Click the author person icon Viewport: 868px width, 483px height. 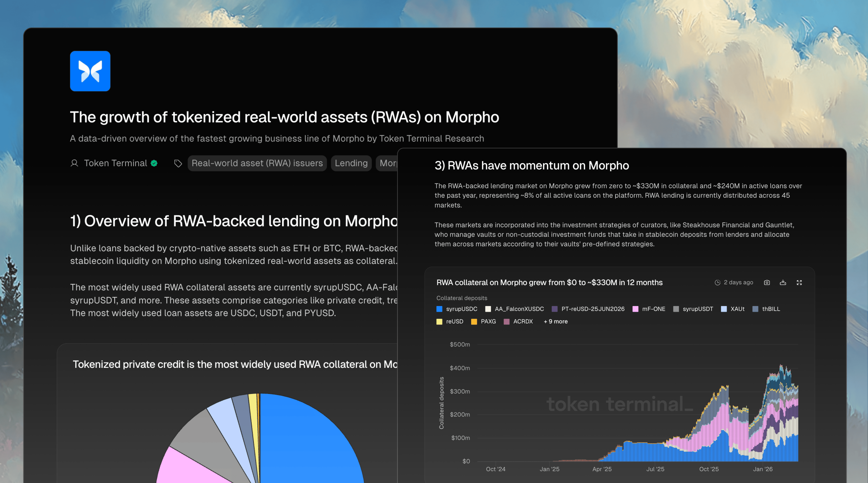tap(74, 163)
